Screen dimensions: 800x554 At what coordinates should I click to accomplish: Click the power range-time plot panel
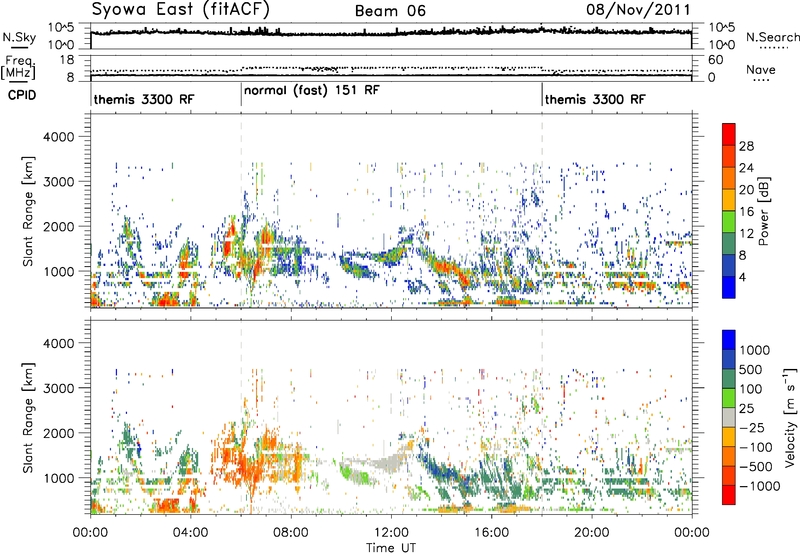[391, 211]
